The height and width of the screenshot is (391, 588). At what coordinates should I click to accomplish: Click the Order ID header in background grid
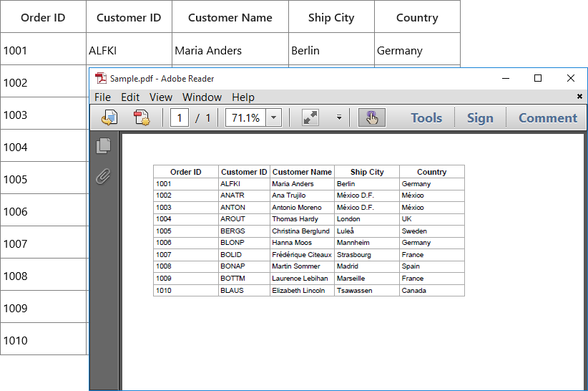(43, 17)
